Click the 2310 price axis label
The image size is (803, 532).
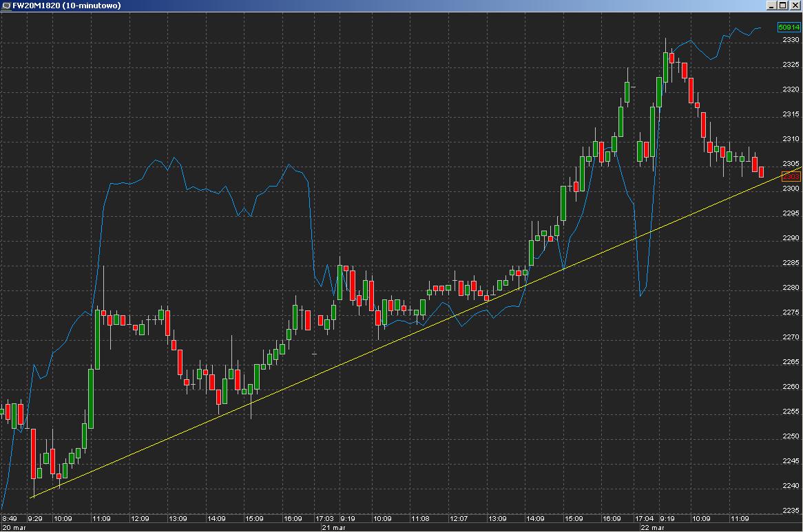pos(791,138)
